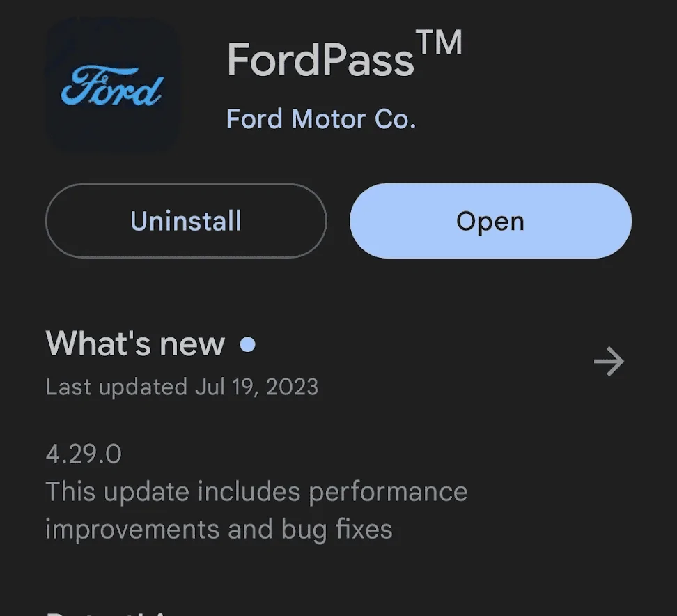Click the word "Last updated" label
677x616 pixels.
116,387
